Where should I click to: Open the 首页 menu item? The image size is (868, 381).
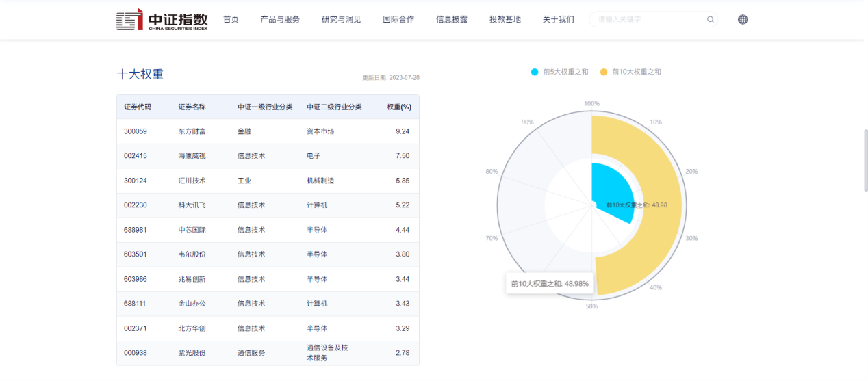231,20
